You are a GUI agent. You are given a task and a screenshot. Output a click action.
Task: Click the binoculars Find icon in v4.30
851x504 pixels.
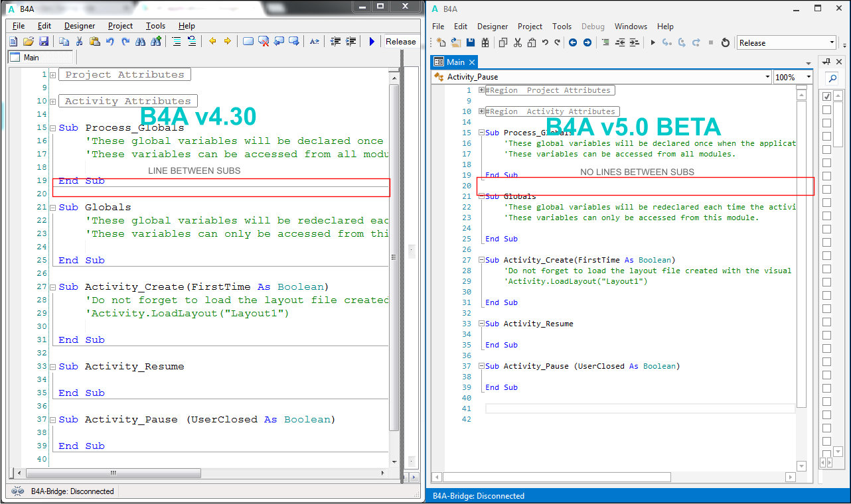(140, 41)
